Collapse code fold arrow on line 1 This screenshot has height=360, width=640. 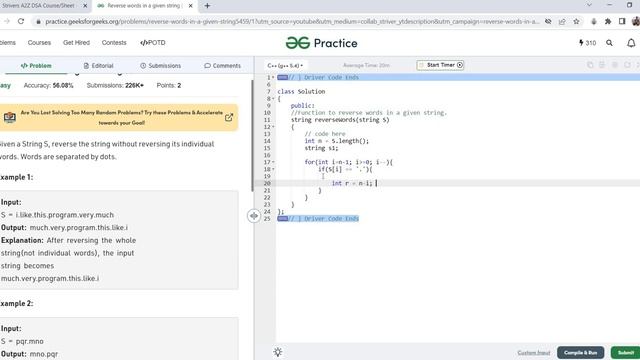click(273, 77)
